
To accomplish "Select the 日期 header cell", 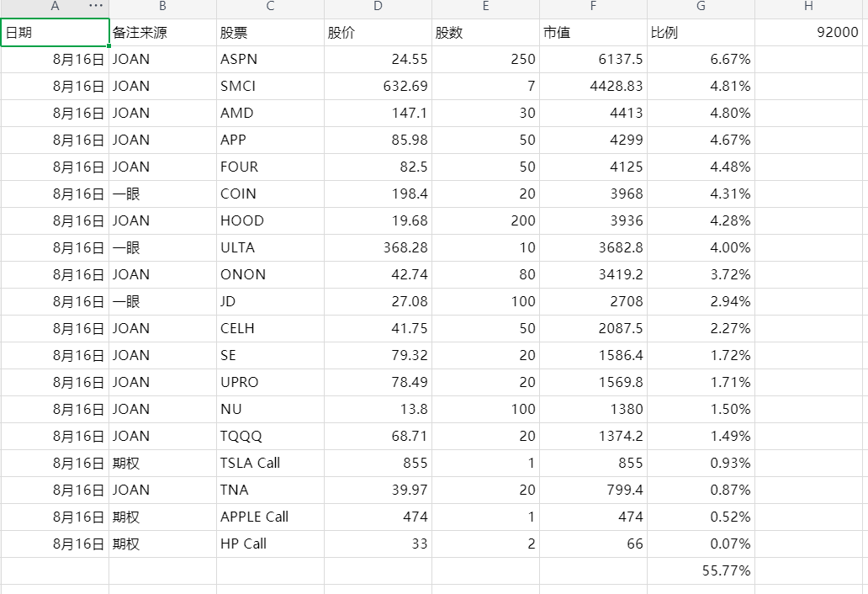I will click(55, 33).
